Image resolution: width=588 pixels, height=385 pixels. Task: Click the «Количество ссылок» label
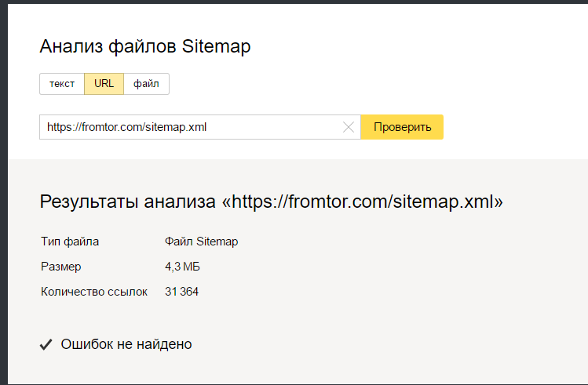[x=94, y=292]
